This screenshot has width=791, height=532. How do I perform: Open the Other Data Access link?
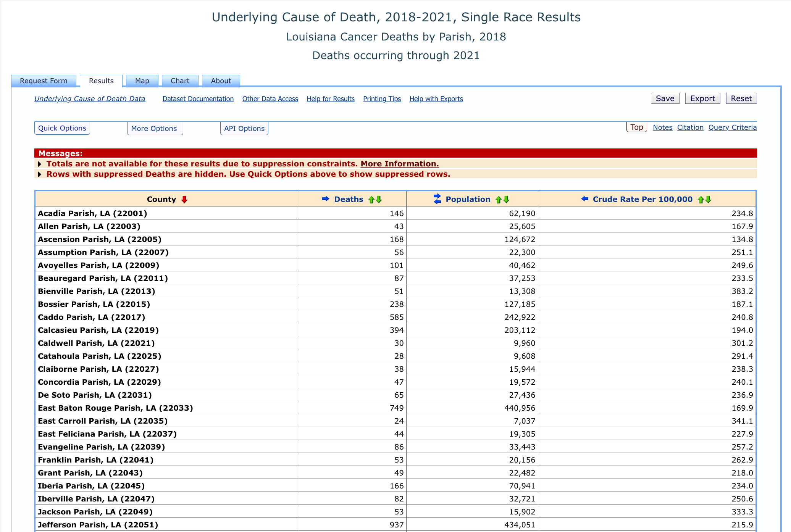coord(270,99)
